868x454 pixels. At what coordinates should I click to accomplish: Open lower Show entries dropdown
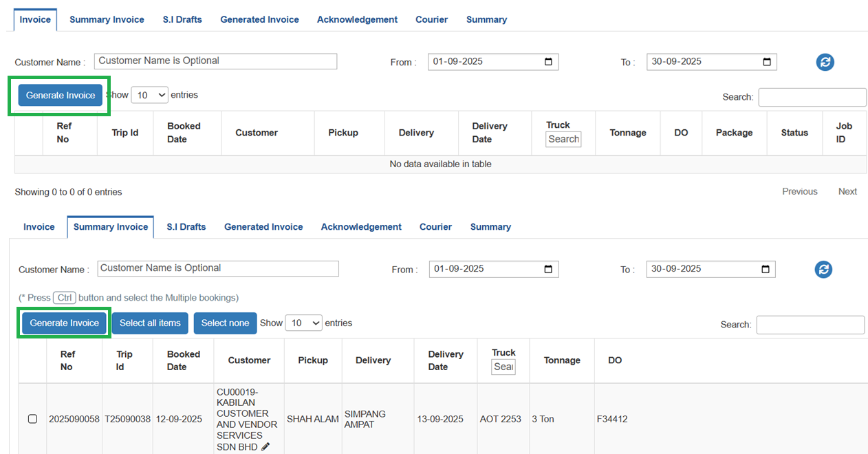(x=303, y=323)
